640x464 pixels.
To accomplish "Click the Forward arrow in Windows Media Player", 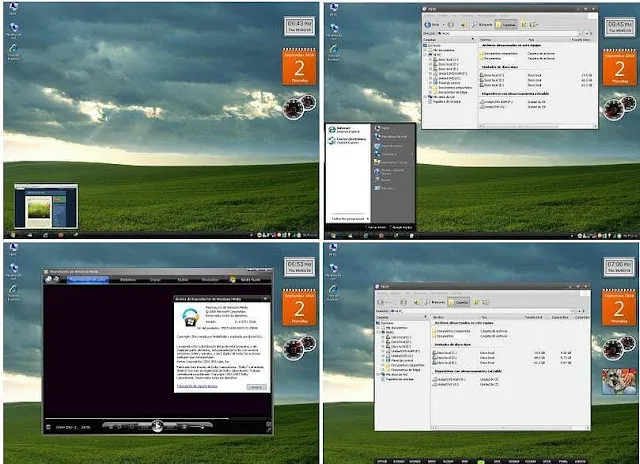I will [56, 279].
